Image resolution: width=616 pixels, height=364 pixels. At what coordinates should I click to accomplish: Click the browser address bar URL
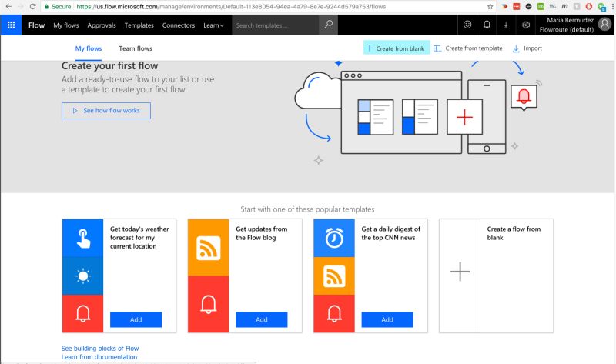click(231, 7)
